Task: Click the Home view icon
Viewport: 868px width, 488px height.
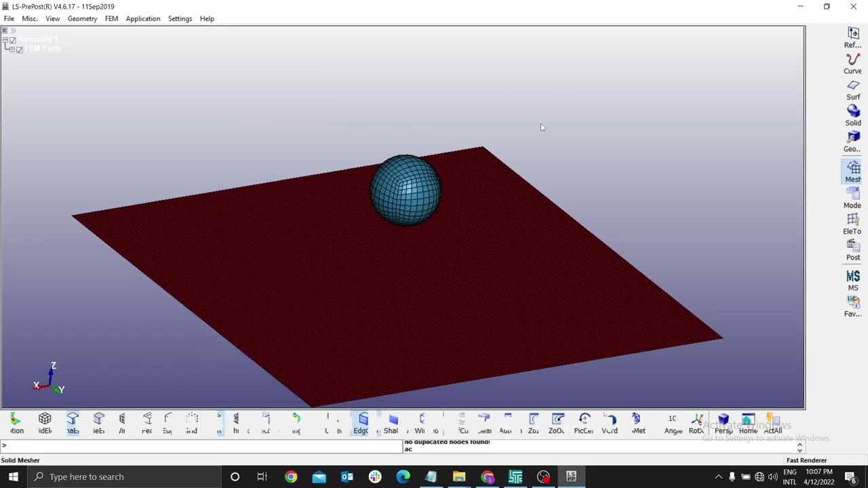Action: click(748, 424)
